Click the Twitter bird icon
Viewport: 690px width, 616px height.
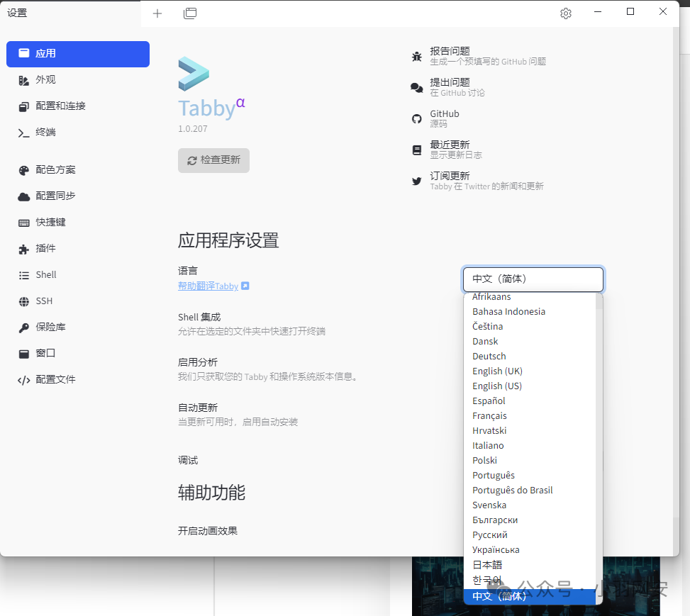(x=417, y=181)
